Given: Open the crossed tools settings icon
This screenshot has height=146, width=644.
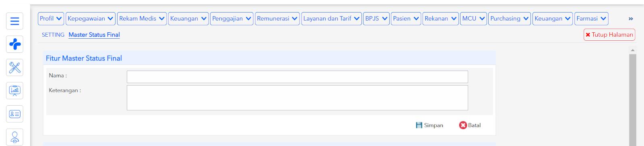Looking at the screenshot, I should [14, 67].
